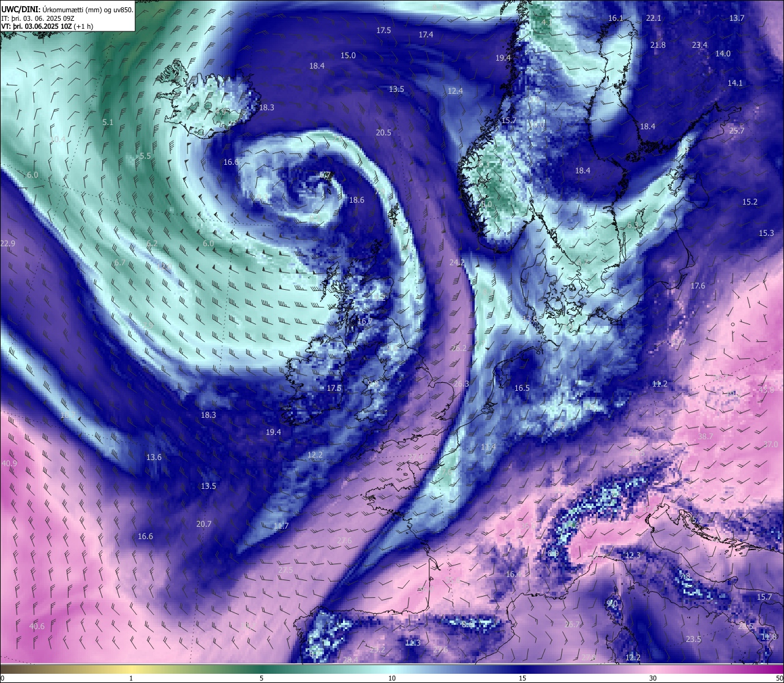Click the 11.2 value label
Screen dimensions: 784x683
[660, 383]
